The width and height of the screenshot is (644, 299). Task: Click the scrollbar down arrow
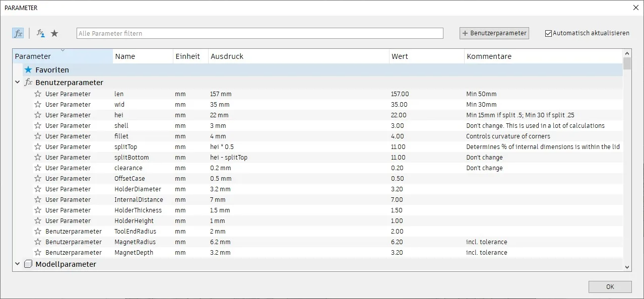tap(627, 267)
